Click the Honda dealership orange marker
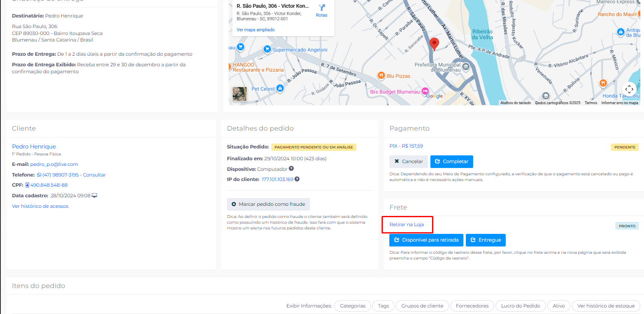644x314 pixels. coord(603,83)
